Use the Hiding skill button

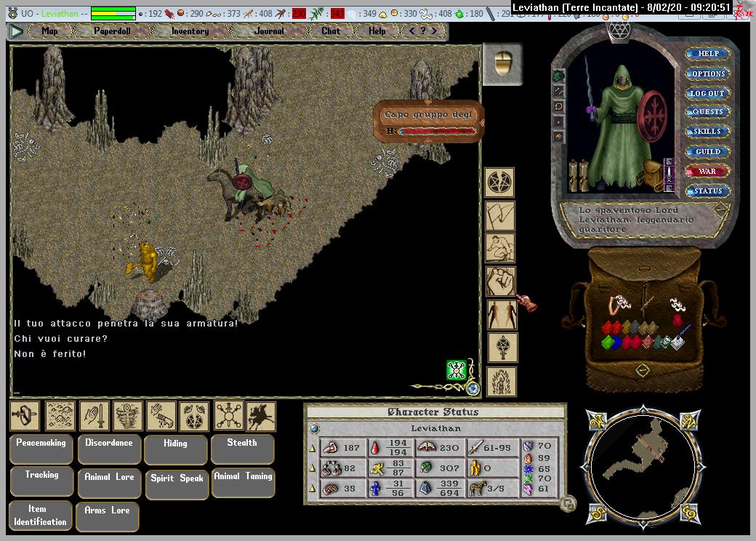tap(175, 450)
